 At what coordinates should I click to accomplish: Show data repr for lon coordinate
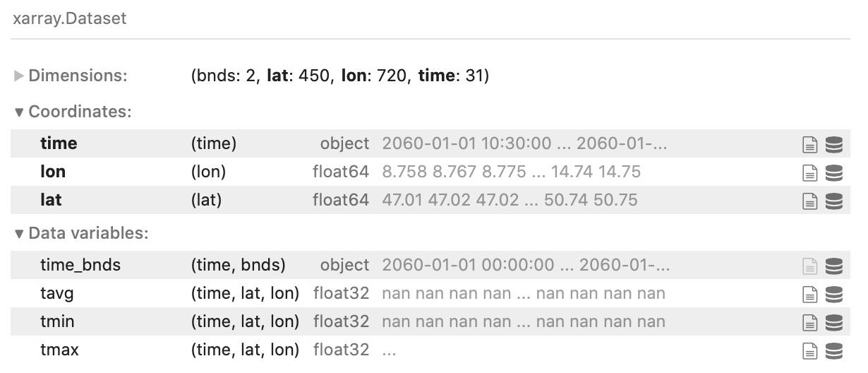[833, 172]
